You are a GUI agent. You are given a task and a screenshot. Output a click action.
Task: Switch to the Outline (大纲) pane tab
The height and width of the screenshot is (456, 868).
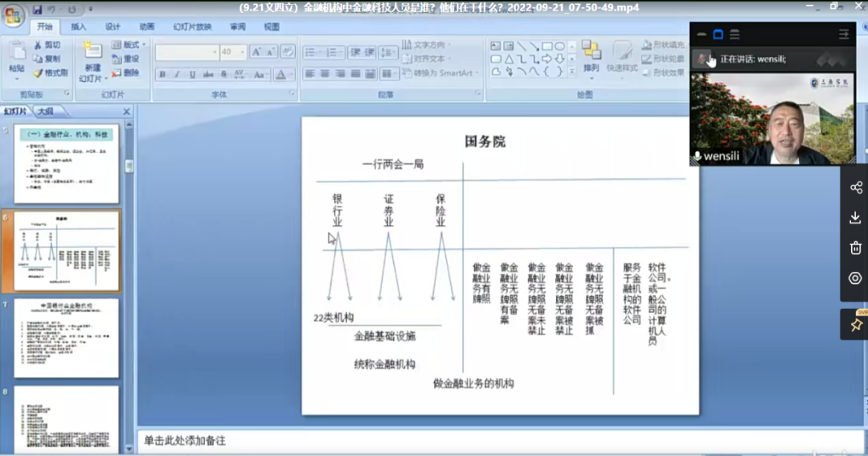(45, 112)
